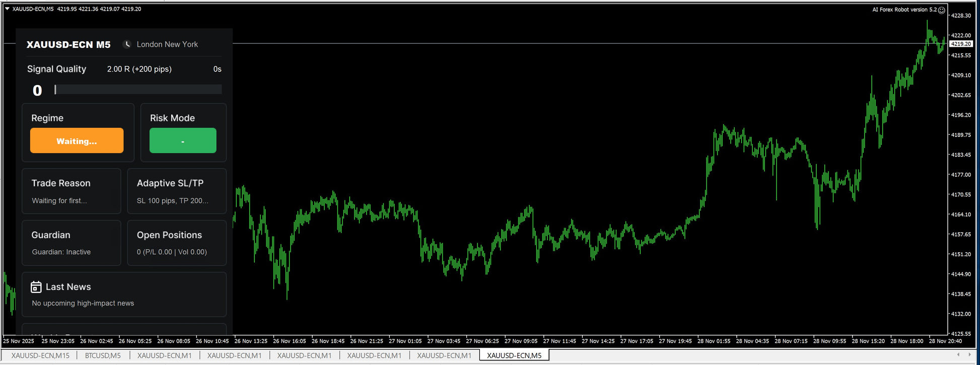
Task: Click the No upcoming high-impact news text
Action: click(83, 303)
